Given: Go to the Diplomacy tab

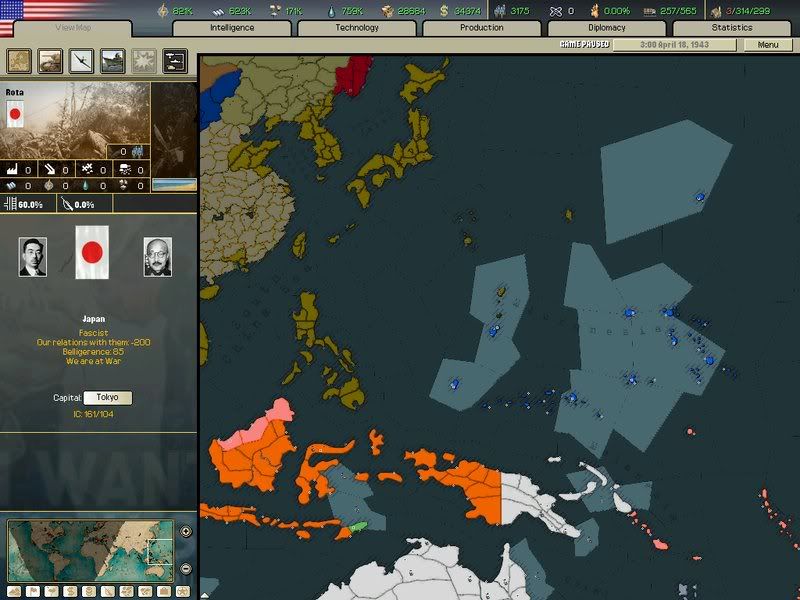Looking at the screenshot, I should 606,28.
